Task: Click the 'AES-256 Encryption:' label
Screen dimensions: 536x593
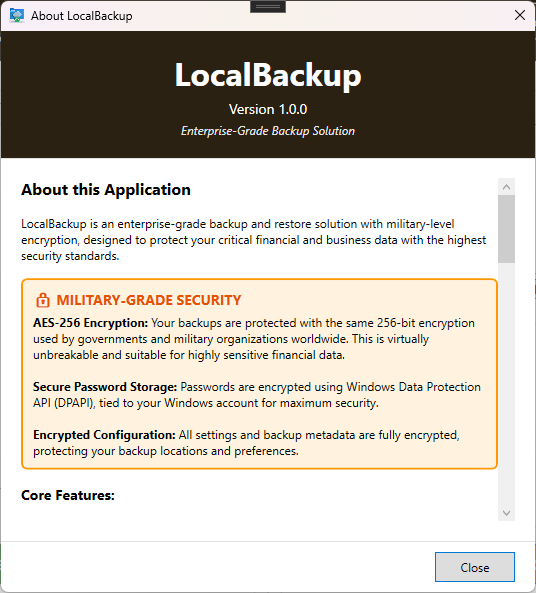Action: click(x=90, y=323)
